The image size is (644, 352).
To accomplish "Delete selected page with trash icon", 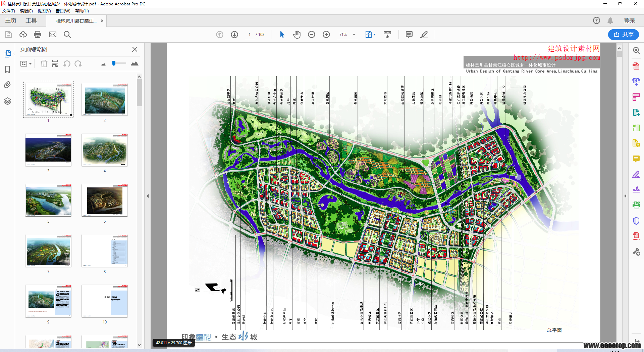I will 44,63.
